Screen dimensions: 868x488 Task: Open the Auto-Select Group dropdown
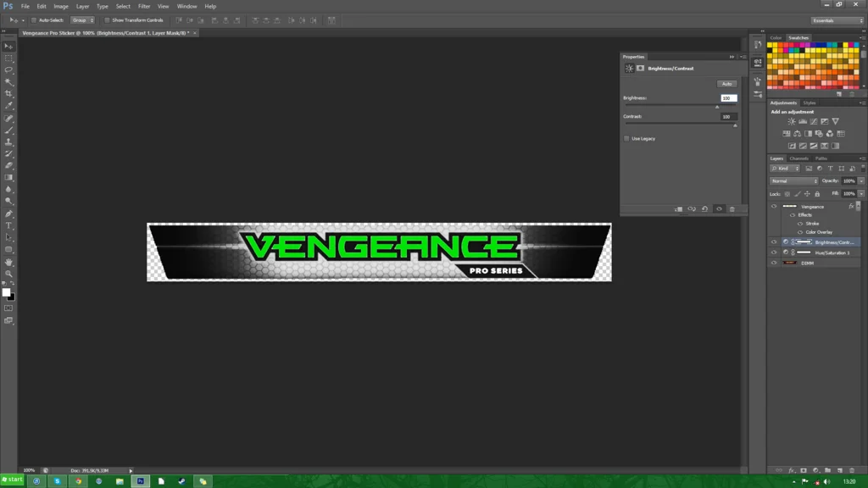pyautogui.click(x=82, y=20)
